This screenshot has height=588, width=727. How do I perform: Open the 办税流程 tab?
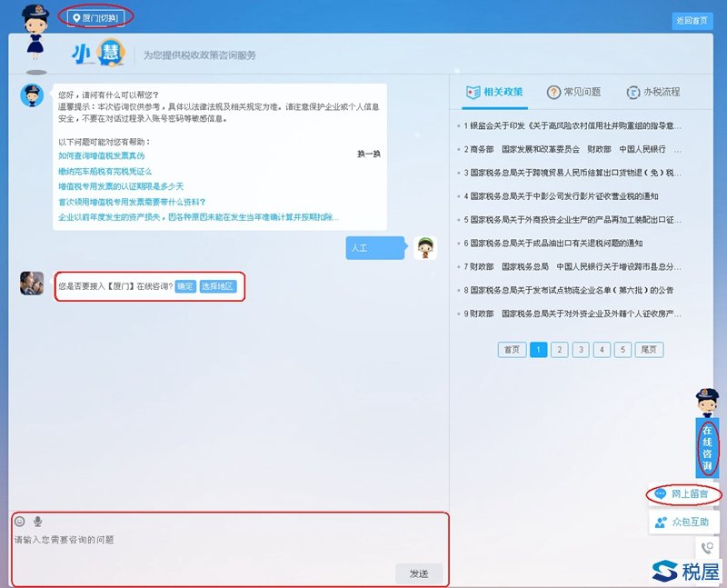(653, 92)
